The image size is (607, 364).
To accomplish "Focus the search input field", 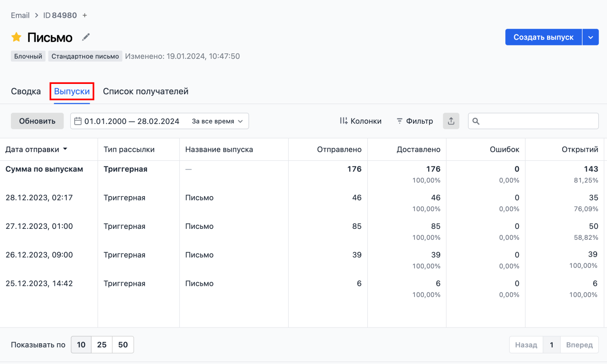I will [538, 121].
